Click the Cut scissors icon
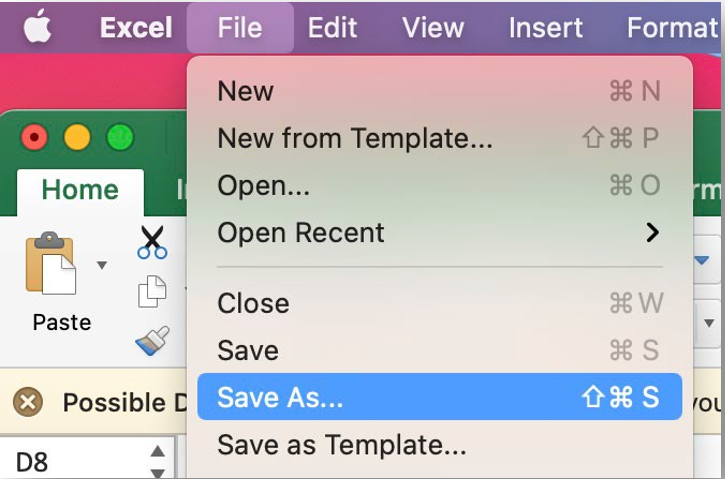Screen dimensions: 725x479 (x=152, y=241)
